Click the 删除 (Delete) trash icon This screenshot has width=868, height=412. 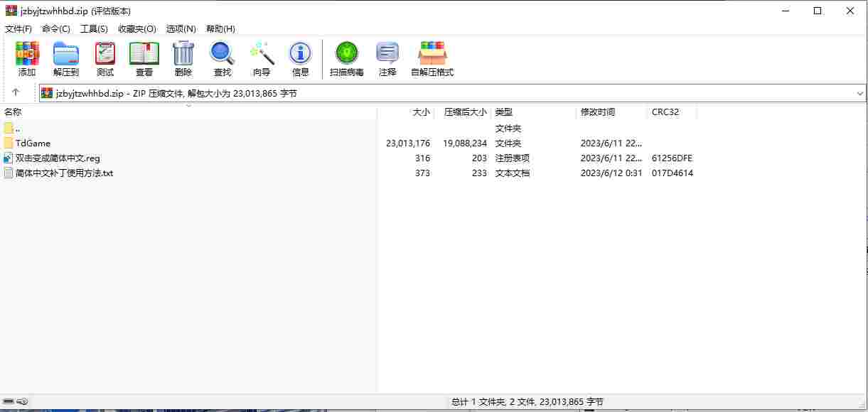(183, 53)
